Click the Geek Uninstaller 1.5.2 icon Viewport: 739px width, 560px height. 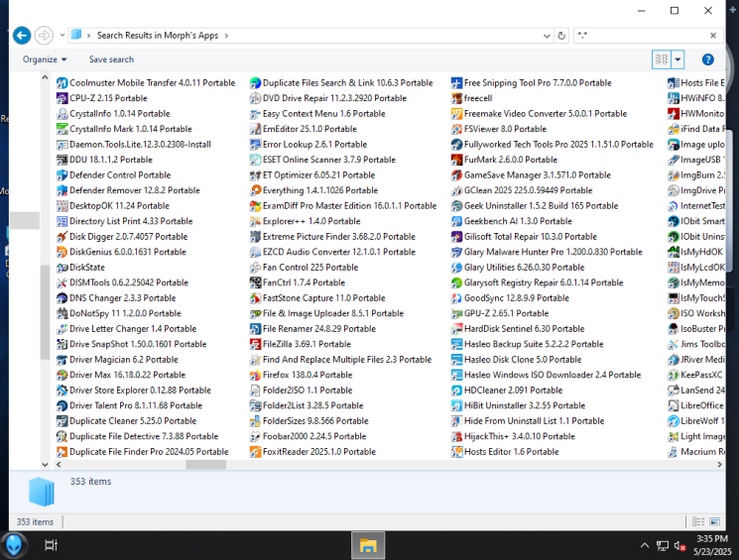(456, 206)
